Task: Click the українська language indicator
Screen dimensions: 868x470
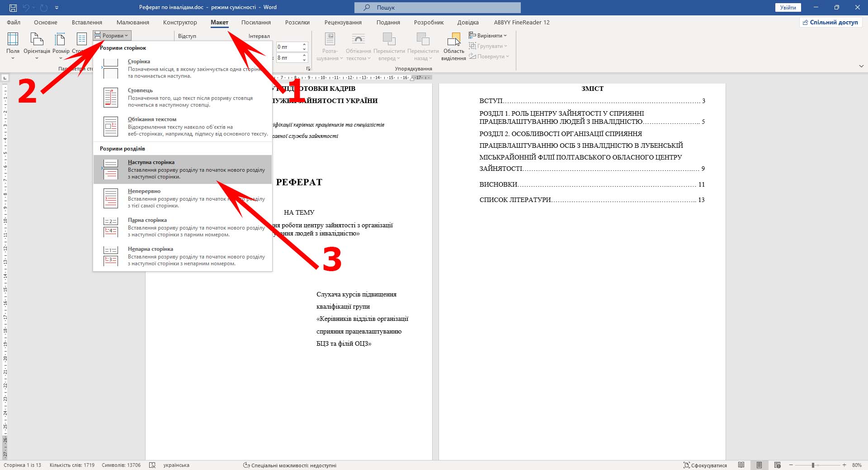Action: point(176,465)
